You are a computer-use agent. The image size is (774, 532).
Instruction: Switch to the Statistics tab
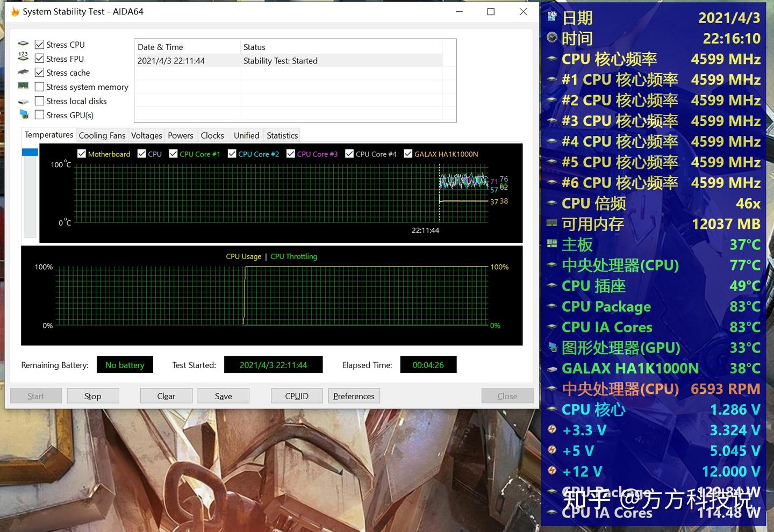coord(282,135)
